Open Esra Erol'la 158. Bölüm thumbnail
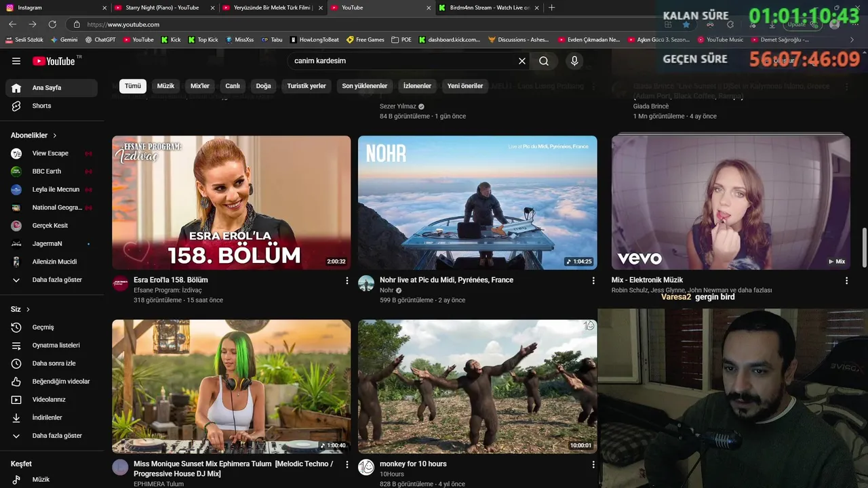Image resolution: width=868 pixels, height=488 pixels. [231, 203]
